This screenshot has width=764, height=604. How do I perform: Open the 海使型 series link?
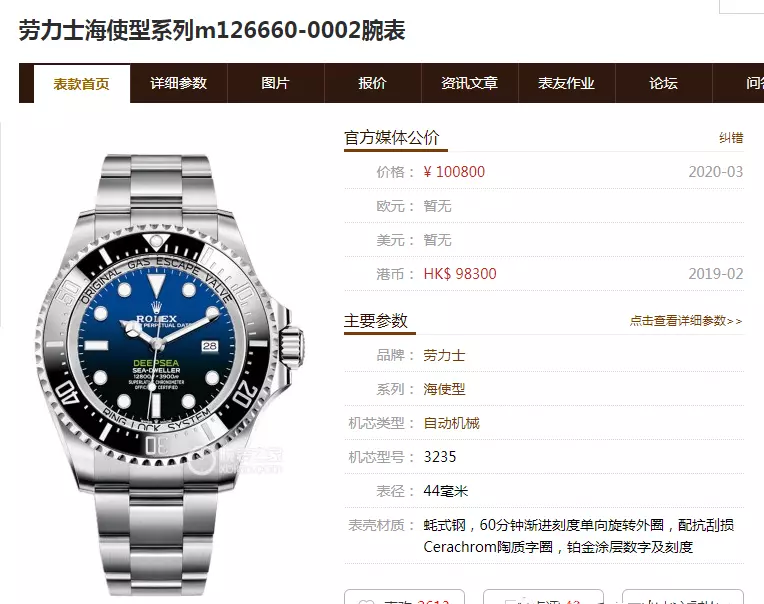[x=444, y=389]
